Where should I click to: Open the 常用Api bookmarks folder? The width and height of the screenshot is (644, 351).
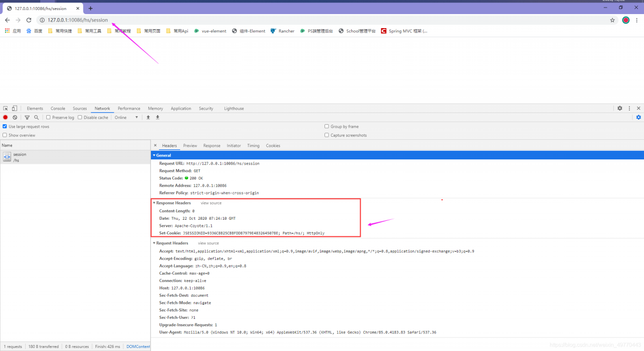(177, 31)
